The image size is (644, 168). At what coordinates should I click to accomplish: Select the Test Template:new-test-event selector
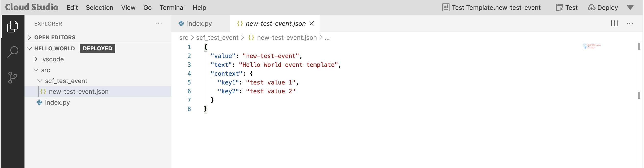[491, 8]
